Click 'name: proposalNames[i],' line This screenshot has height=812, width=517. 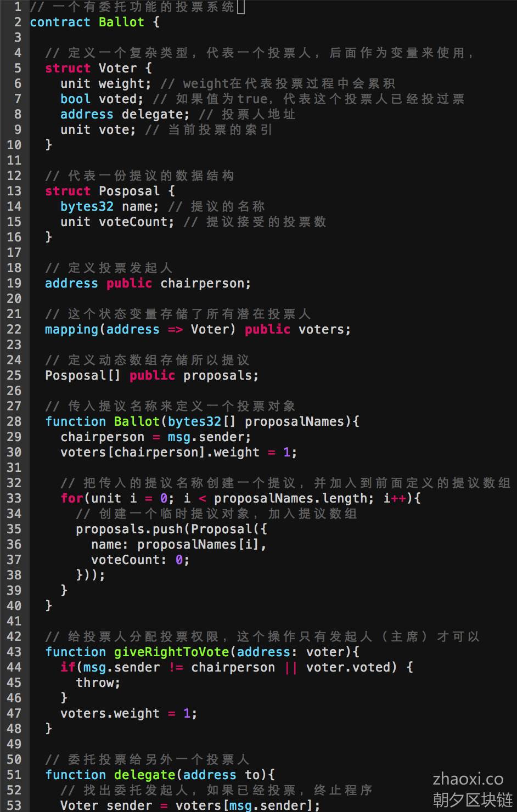click(179, 544)
